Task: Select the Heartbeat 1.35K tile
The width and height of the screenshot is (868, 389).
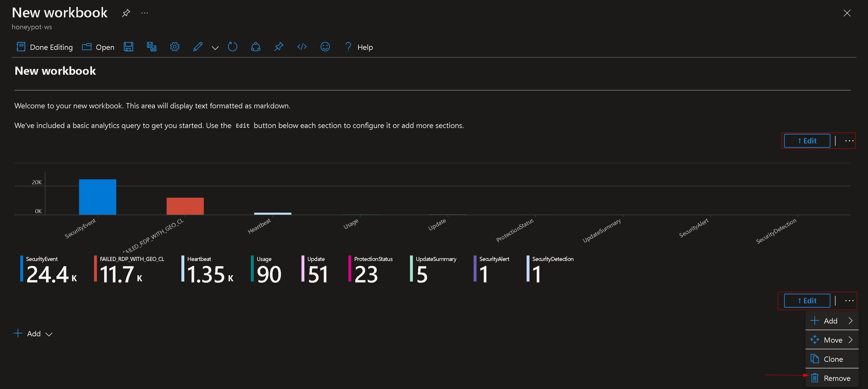Action: tap(207, 269)
